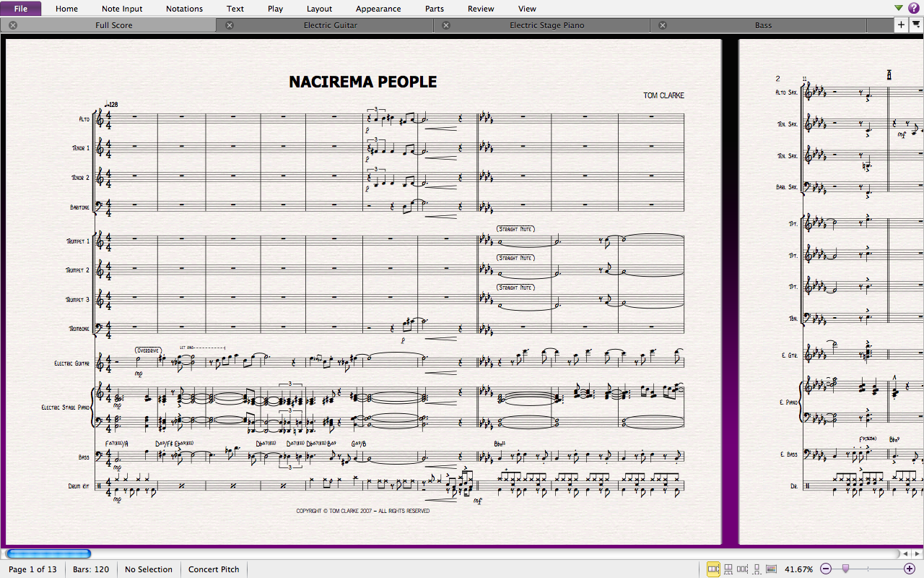The width and height of the screenshot is (924, 578).
Task: Click the scroll right arrow
Action: 918,553
